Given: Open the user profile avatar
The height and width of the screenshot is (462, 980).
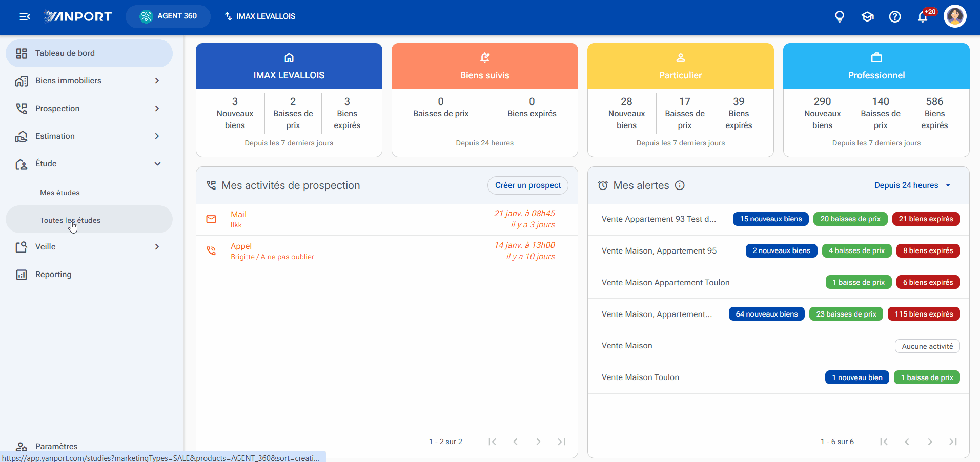Looking at the screenshot, I should pyautogui.click(x=955, y=16).
